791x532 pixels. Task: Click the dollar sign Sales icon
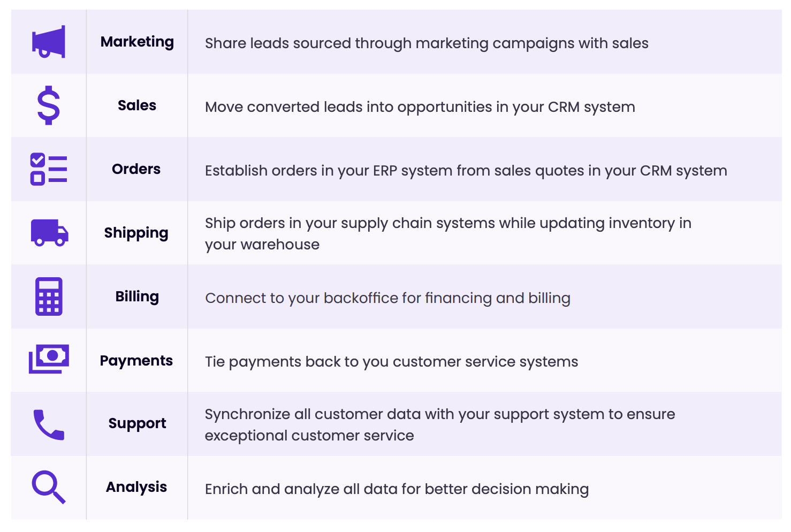[x=49, y=105]
